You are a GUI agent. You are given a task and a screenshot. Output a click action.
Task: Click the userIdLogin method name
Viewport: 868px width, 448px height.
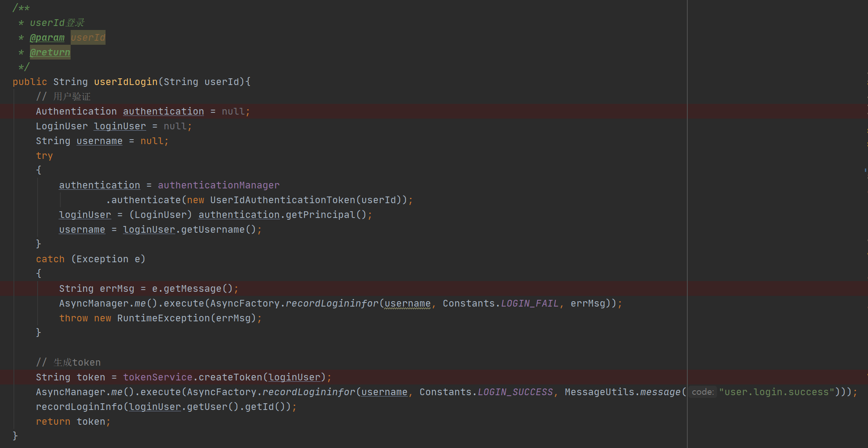pyautogui.click(x=126, y=81)
